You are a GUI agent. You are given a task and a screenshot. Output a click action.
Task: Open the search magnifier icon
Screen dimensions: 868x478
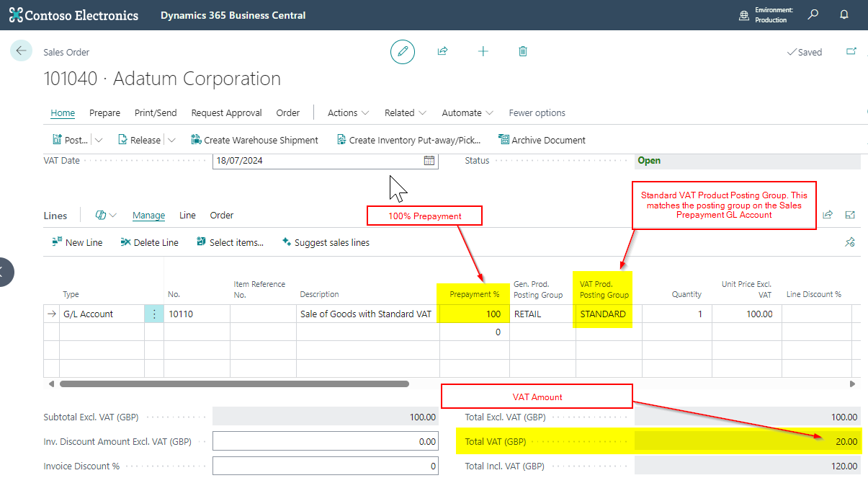click(x=813, y=14)
